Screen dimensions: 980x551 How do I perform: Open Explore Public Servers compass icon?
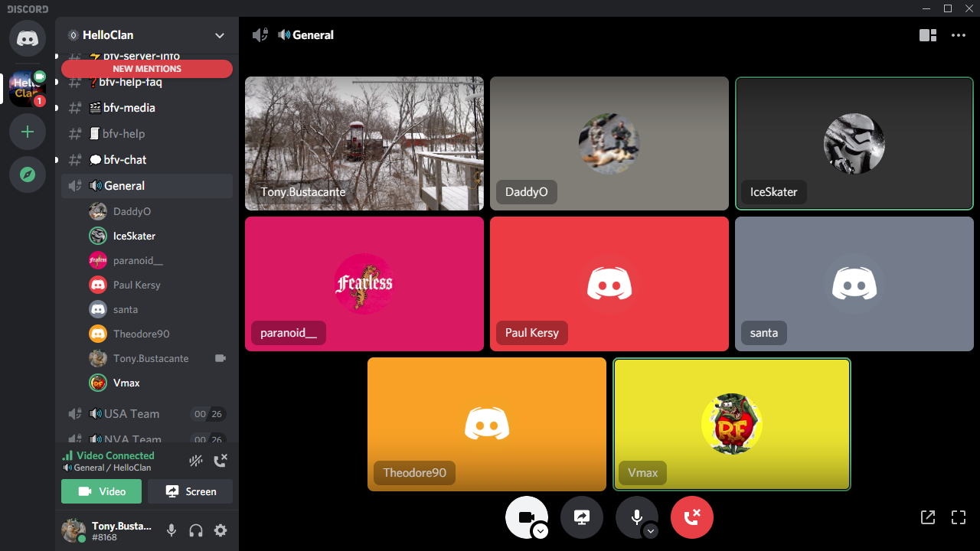pyautogui.click(x=28, y=174)
